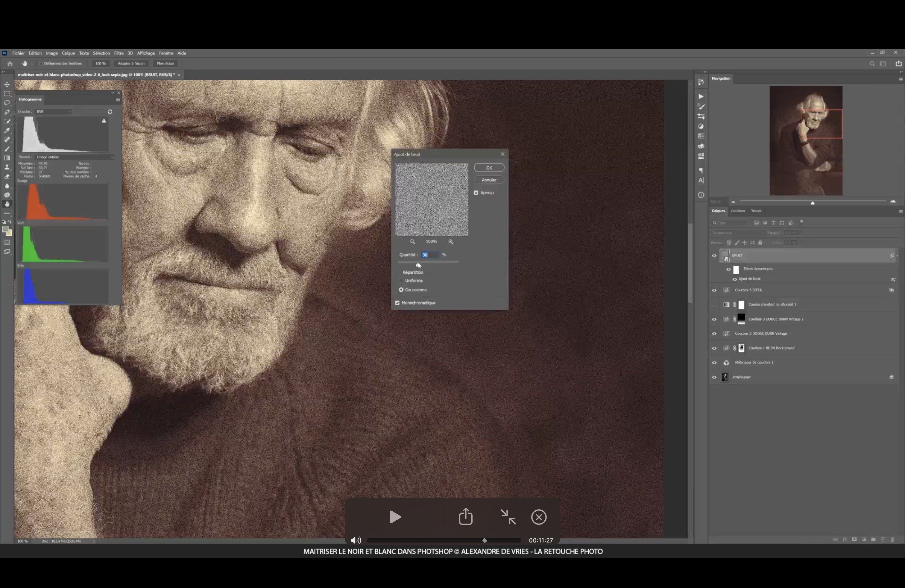This screenshot has width=905, height=588.
Task: Select the Eyedropper tool
Action: 7,131
